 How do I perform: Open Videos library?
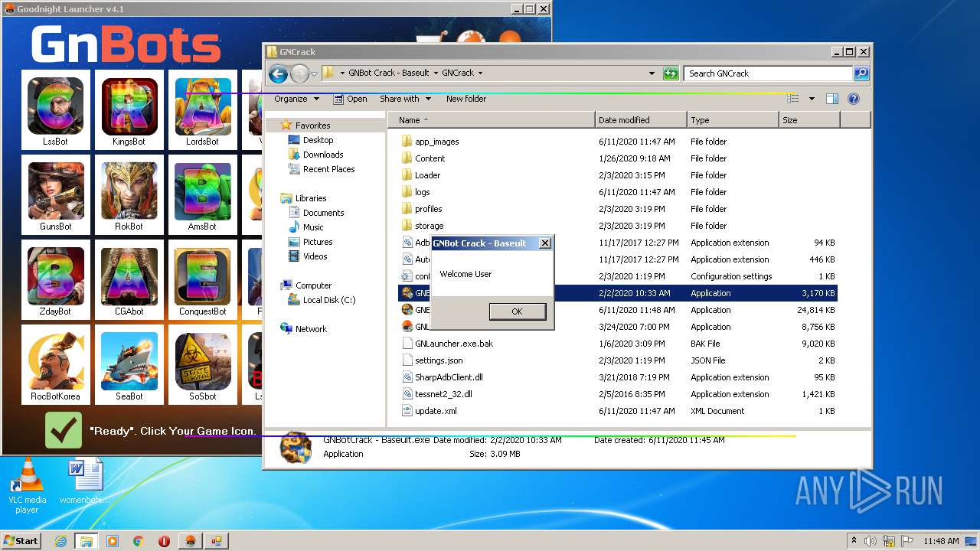pyautogui.click(x=308, y=256)
